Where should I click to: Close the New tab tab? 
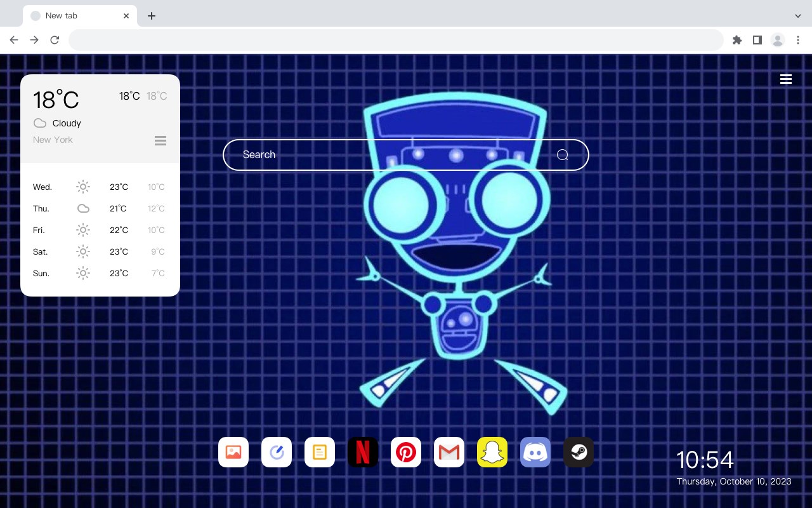click(126, 16)
